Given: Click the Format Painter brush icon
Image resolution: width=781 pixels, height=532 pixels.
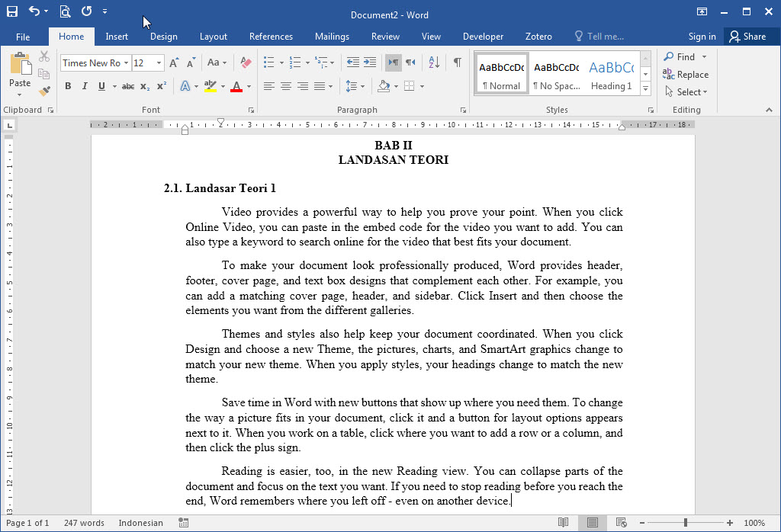Looking at the screenshot, I should click(44, 91).
